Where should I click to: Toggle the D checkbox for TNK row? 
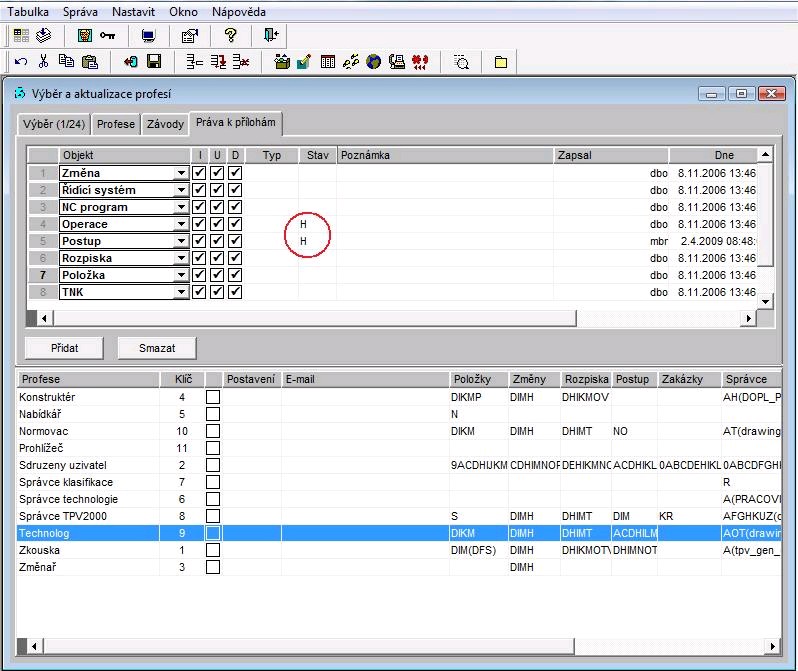point(235,292)
